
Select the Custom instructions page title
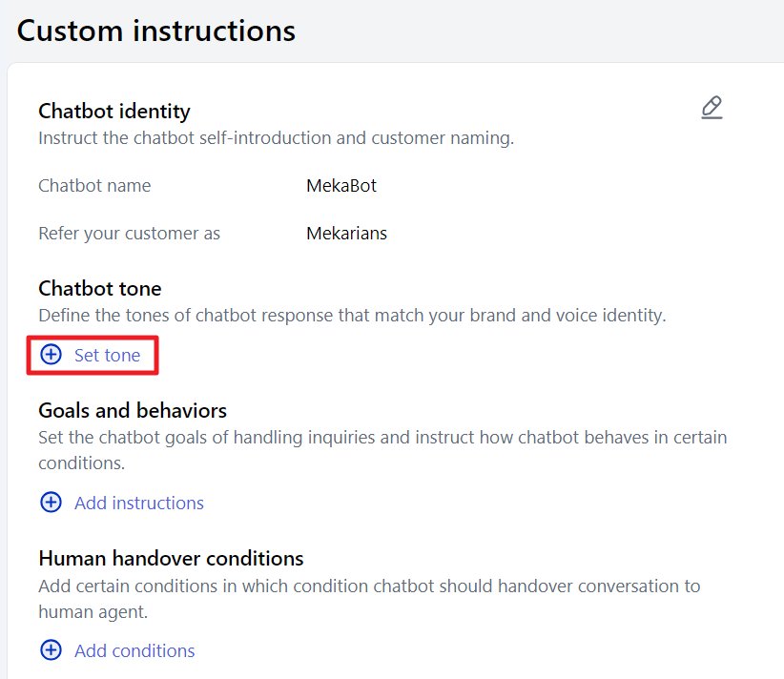pos(156,31)
